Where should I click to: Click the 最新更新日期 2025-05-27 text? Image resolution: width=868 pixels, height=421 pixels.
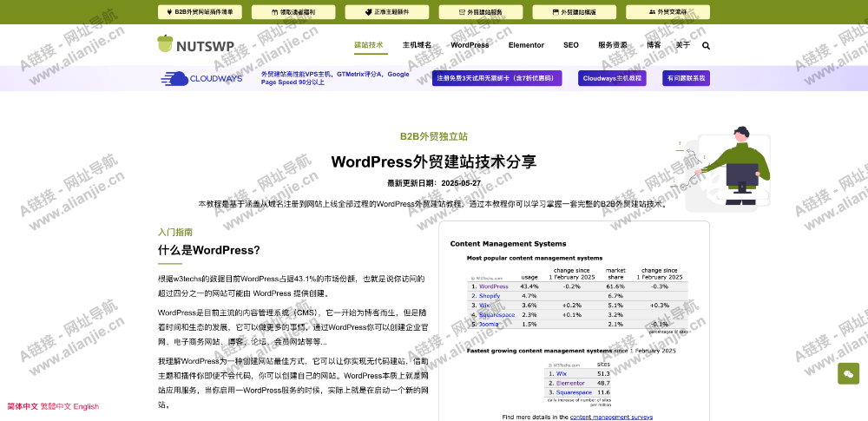(434, 183)
